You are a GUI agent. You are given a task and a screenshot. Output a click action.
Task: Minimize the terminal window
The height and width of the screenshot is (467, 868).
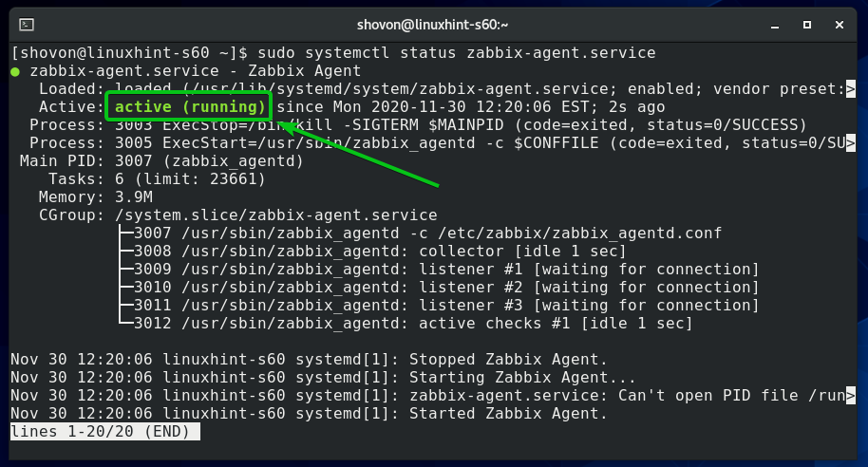pos(771,22)
